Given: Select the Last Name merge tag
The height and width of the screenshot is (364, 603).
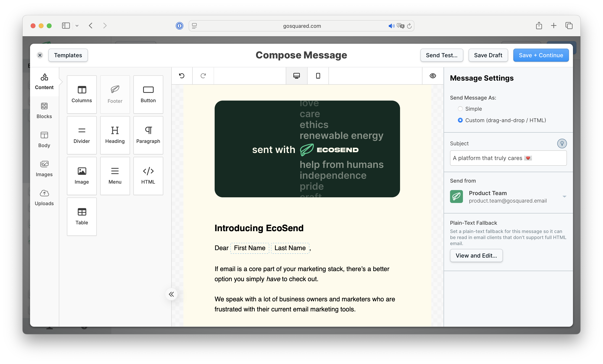Looking at the screenshot, I should click(290, 248).
